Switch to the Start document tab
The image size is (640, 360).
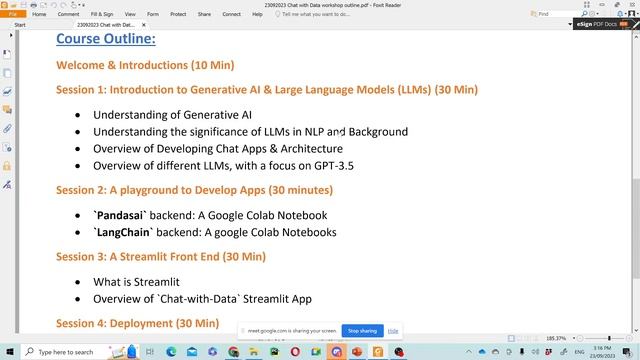click(x=20, y=25)
